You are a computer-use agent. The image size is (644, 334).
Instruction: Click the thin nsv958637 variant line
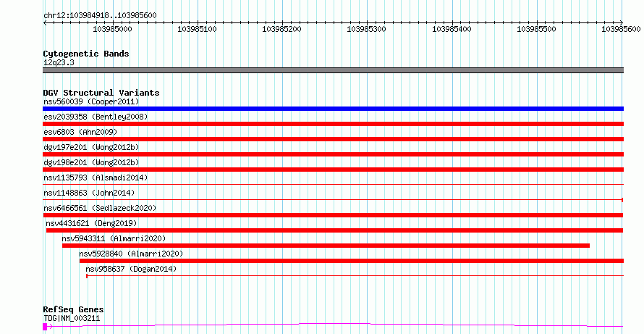coord(355,275)
